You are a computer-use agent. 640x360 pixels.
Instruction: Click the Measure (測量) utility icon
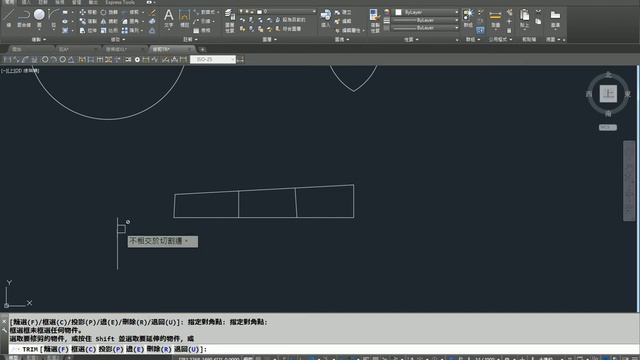coord(495,18)
